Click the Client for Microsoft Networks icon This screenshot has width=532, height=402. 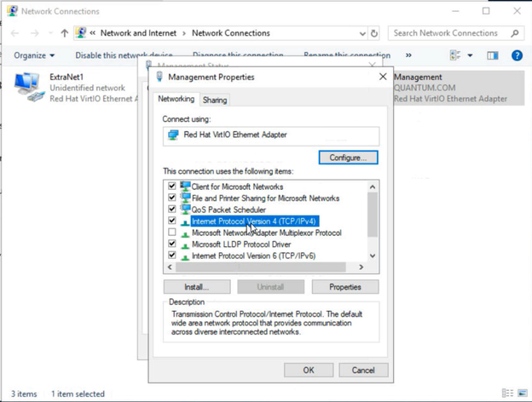point(185,187)
